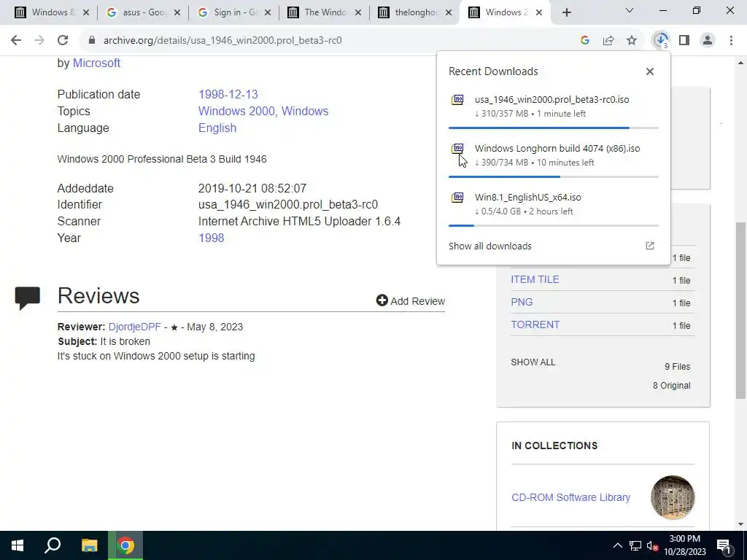The width and height of the screenshot is (747, 560).
Task: Open reviewer DjordjeDPF's profile
Action: click(134, 327)
